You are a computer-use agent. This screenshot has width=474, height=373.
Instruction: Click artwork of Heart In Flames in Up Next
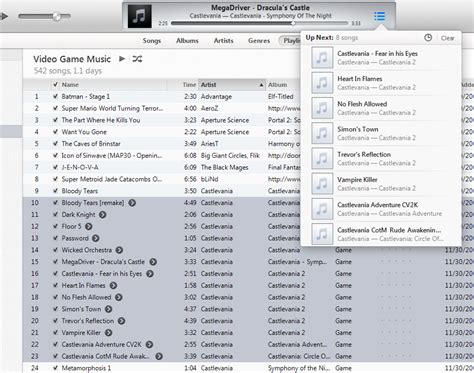point(322,83)
